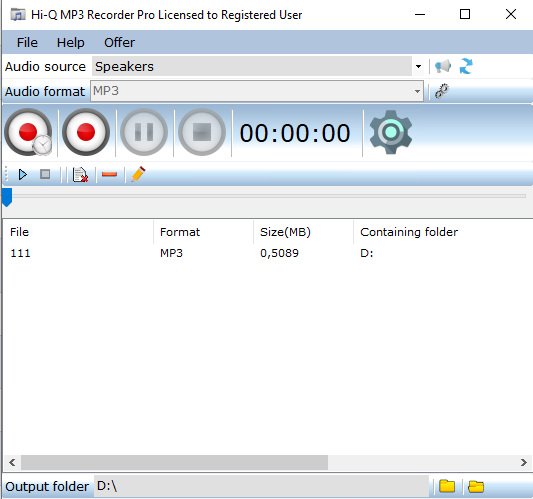Sort by Size(MB) column header
533x499 pixels.
click(x=303, y=232)
